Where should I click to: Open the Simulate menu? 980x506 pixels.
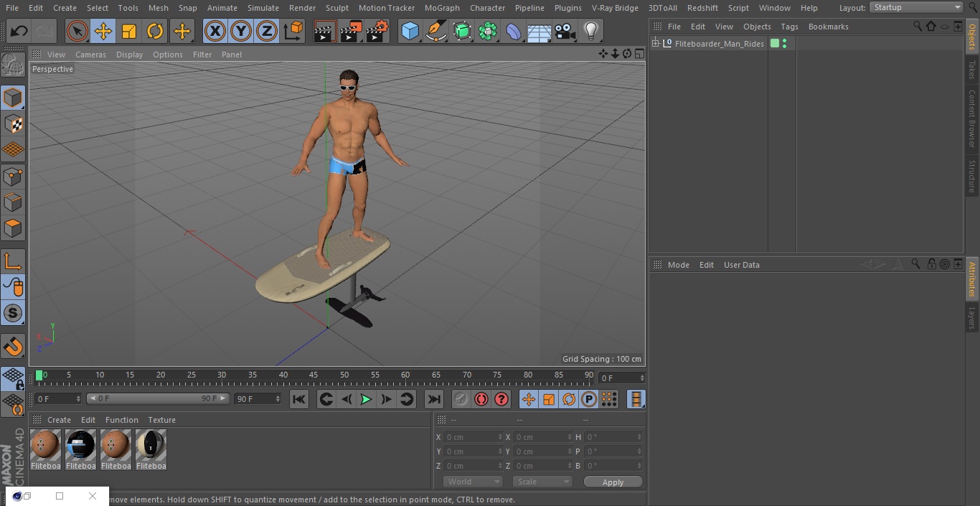(x=263, y=8)
